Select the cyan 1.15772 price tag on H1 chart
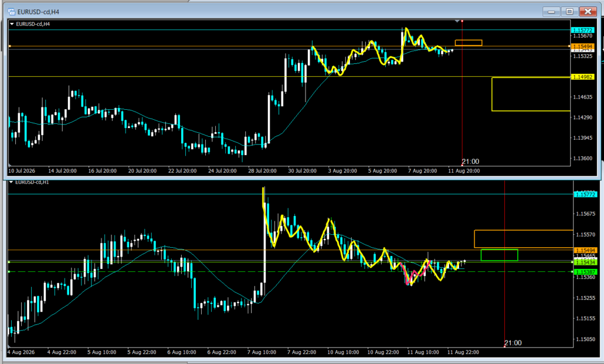The image size is (604, 364). point(585,195)
